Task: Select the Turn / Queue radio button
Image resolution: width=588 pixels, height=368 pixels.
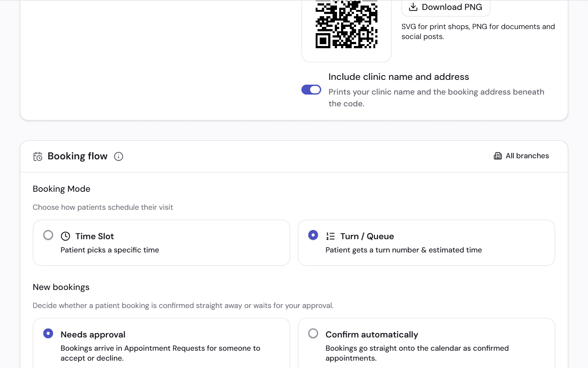Action: tap(313, 235)
